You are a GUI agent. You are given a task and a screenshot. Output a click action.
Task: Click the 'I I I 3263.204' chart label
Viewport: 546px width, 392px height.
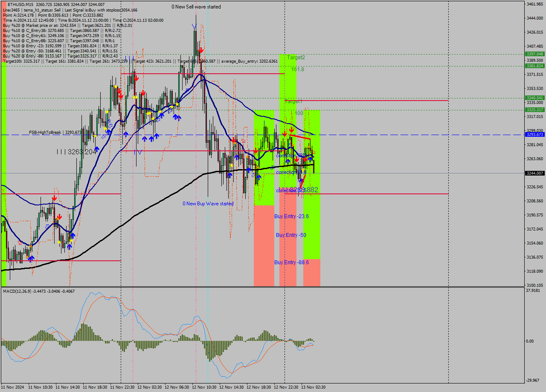point(77,152)
